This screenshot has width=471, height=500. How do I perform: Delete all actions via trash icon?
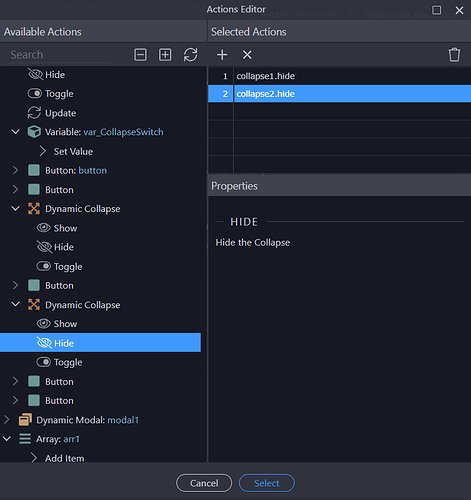point(454,55)
